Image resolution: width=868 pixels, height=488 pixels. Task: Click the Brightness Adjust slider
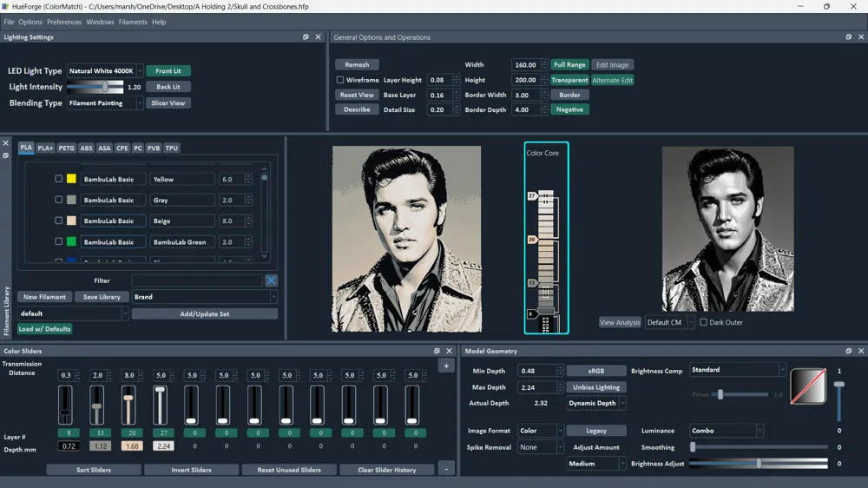tap(759, 464)
